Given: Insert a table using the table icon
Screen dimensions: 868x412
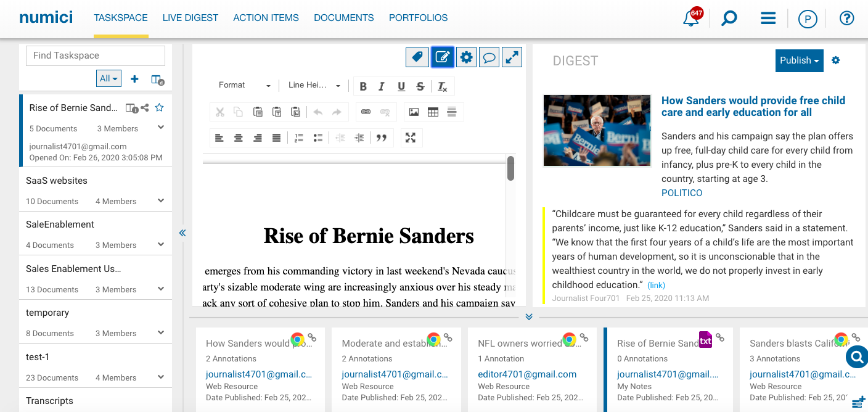Looking at the screenshot, I should click(433, 112).
